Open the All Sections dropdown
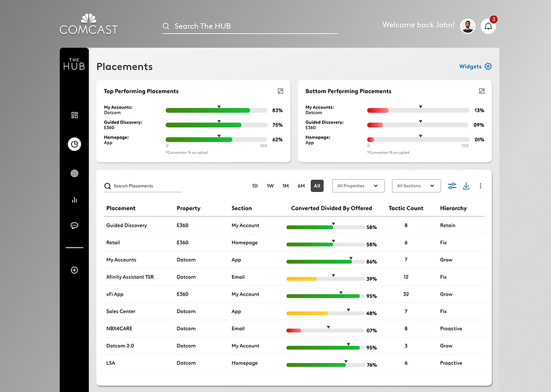551x392 pixels. click(416, 186)
